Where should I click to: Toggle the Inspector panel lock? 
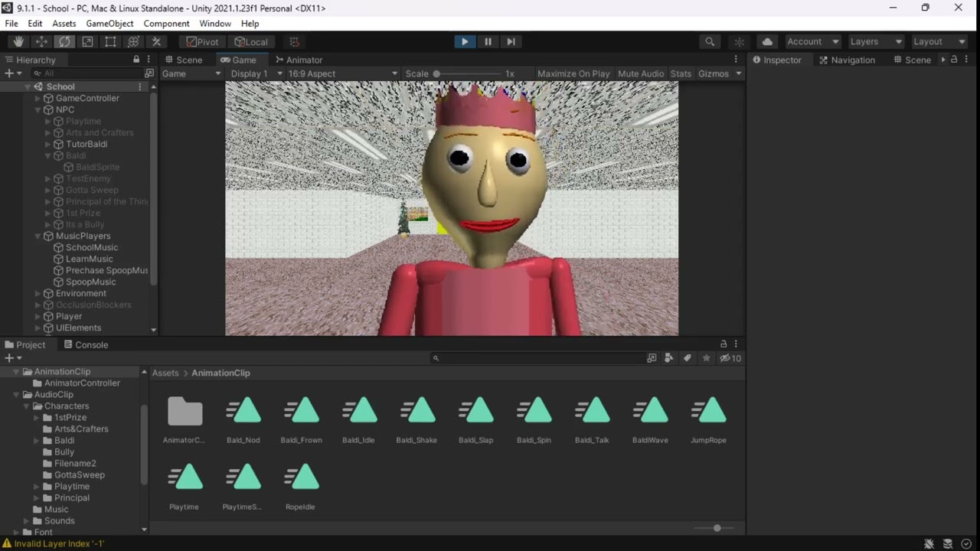pos(954,60)
